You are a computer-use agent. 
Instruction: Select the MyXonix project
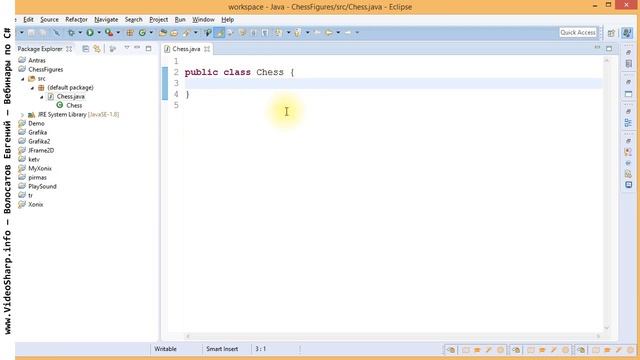point(40,168)
